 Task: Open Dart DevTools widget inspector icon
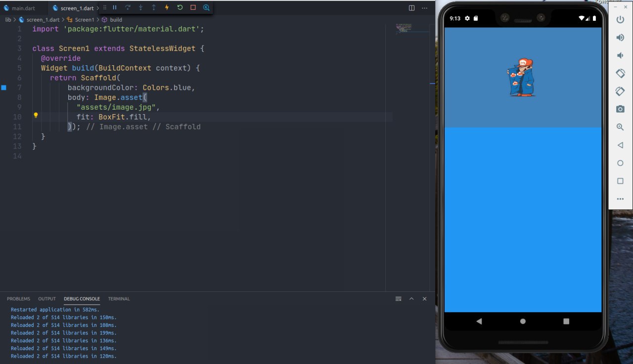tap(206, 8)
